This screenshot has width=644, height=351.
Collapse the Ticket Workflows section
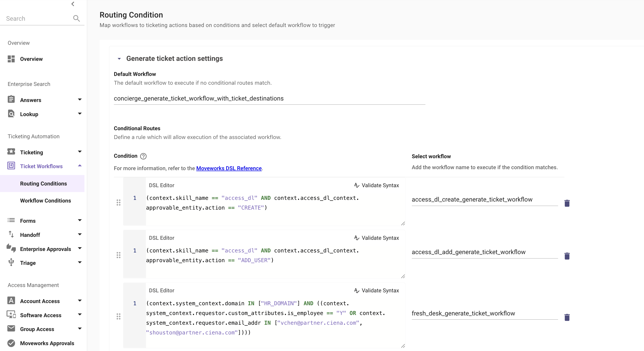(80, 166)
